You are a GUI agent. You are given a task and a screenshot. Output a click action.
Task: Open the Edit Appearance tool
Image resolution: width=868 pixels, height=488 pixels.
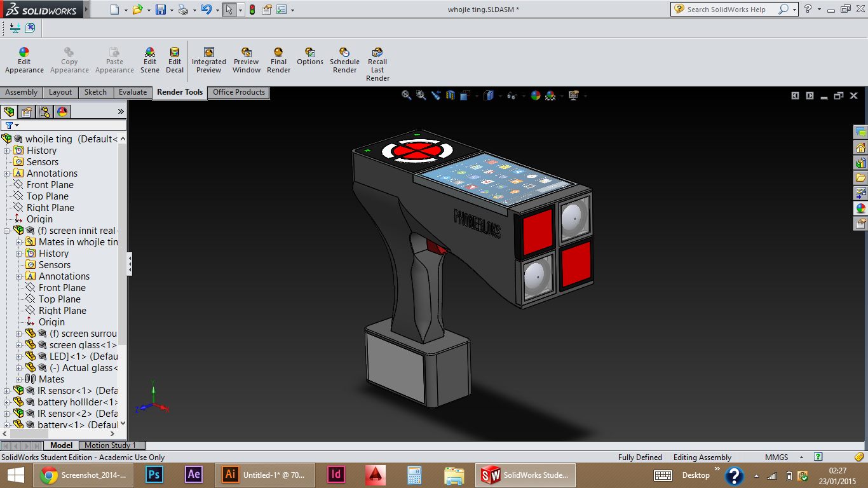(24, 61)
